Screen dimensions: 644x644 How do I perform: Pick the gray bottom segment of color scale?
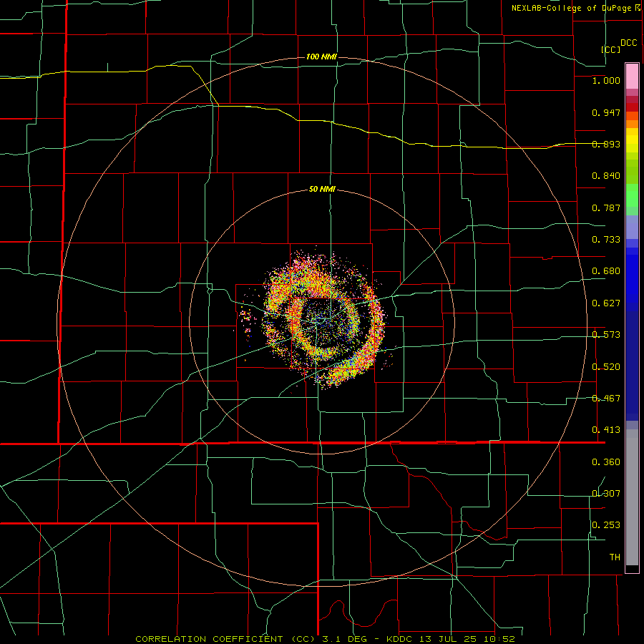point(632,497)
